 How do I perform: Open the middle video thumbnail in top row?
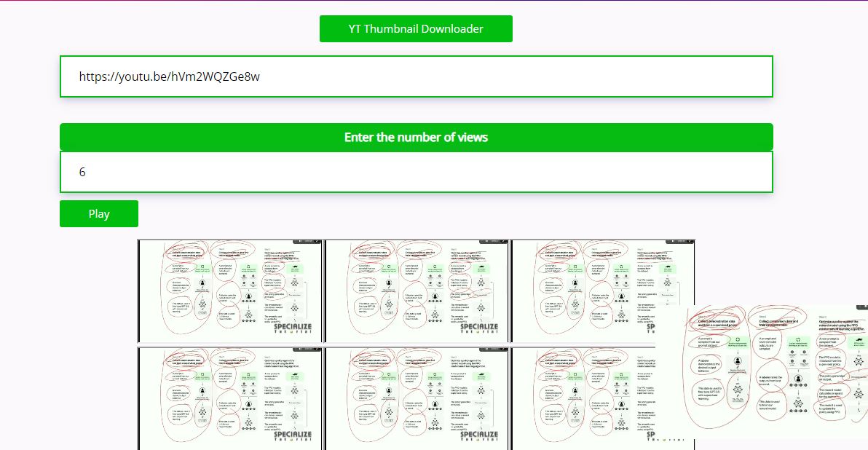coord(417,291)
